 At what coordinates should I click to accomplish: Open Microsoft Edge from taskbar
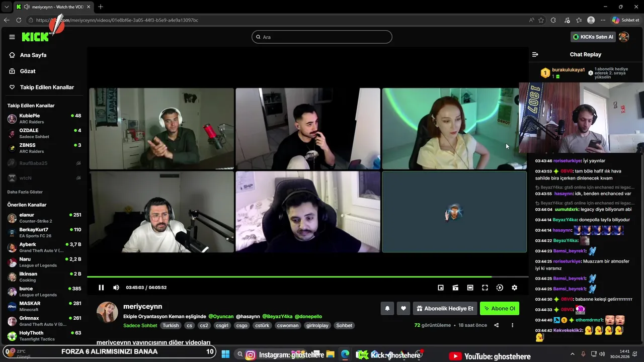[345, 354]
